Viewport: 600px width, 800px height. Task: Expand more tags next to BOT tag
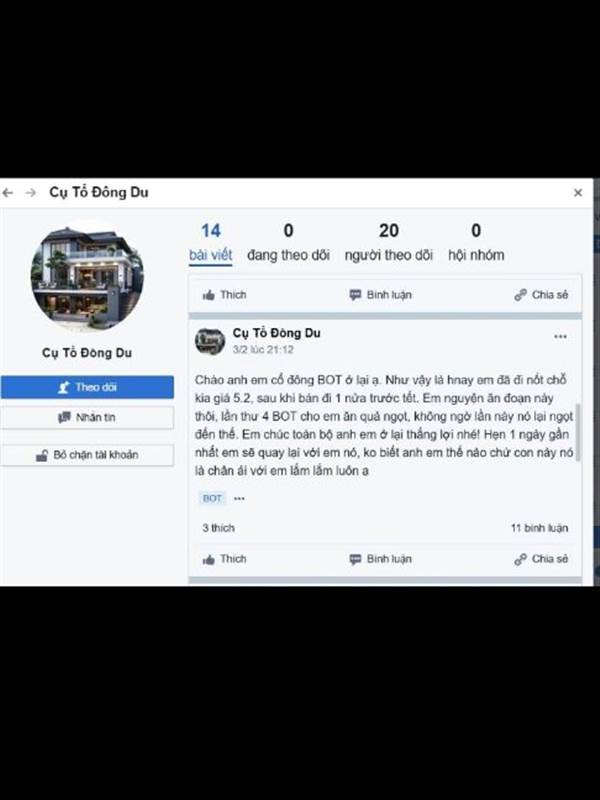239,498
